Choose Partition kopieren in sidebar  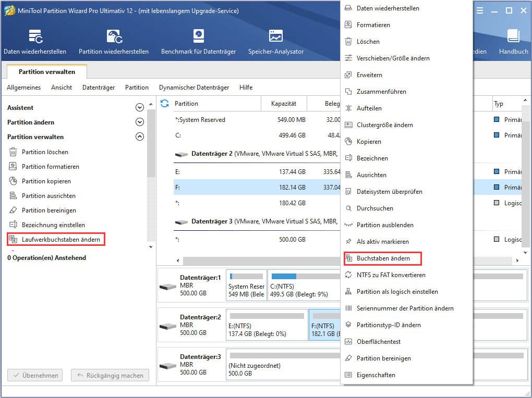pos(46,181)
